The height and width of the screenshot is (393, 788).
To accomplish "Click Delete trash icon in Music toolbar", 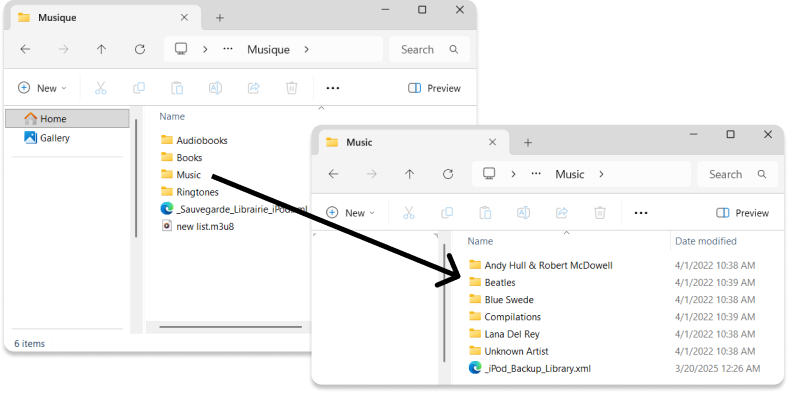I will pyautogui.click(x=600, y=213).
